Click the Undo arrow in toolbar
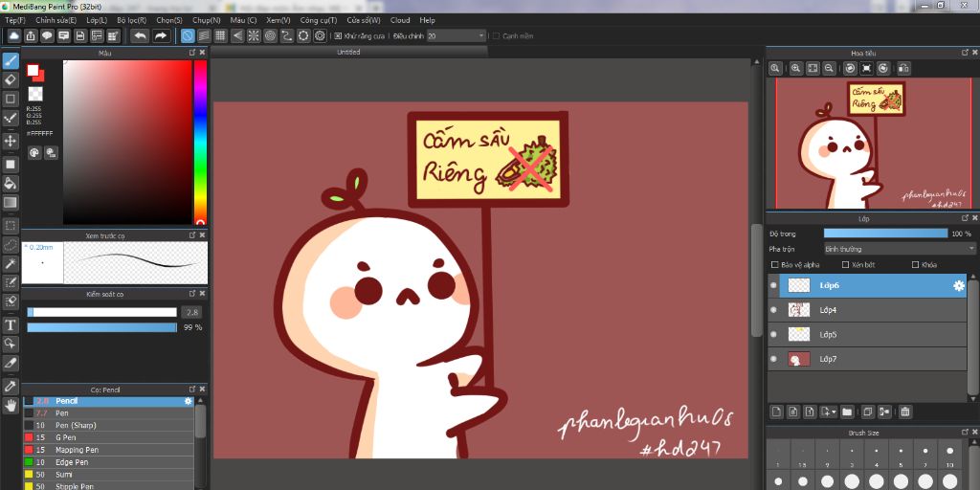 [141, 35]
